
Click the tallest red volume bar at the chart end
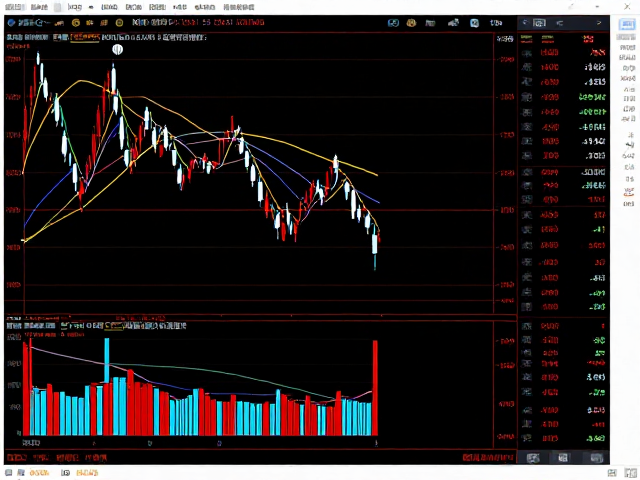click(x=375, y=388)
